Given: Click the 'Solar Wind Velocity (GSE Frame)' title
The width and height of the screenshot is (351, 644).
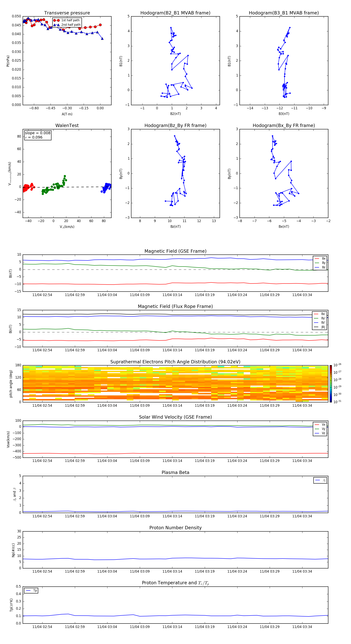Looking at the screenshot, I should coord(175,417).
